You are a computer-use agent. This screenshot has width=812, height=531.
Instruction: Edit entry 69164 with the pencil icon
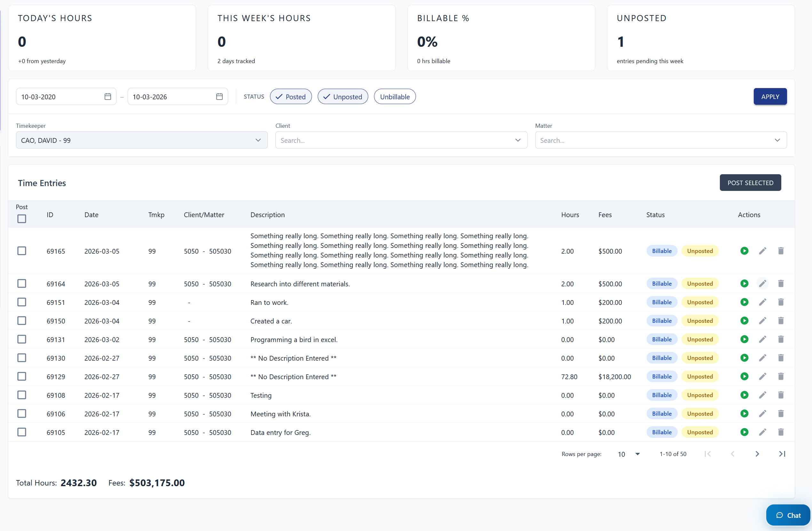(x=763, y=283)
